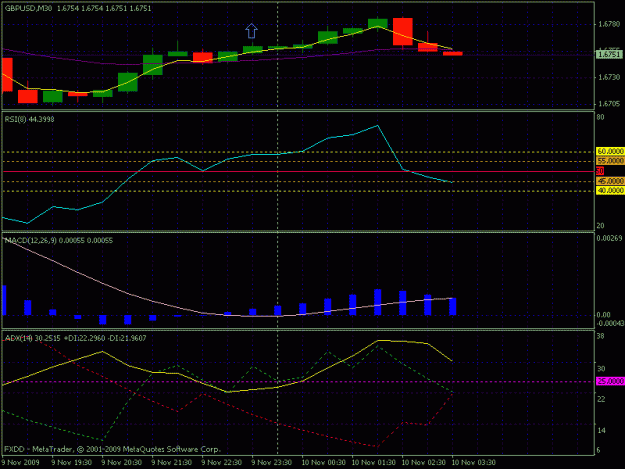Select the yellow 60.0000 RSI level tag
Screen dimensions: 625x469
[x=610, y=151]
